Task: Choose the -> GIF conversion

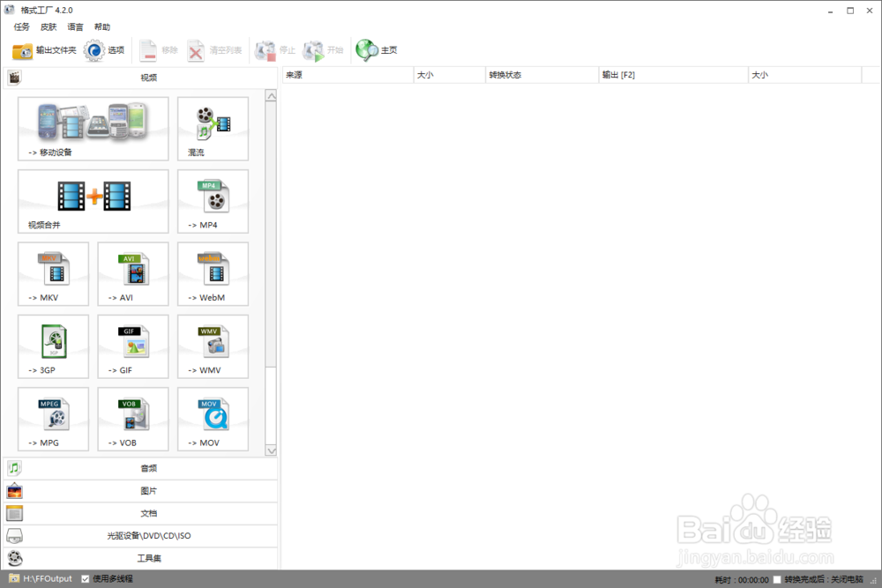Action: coord(133,346)
